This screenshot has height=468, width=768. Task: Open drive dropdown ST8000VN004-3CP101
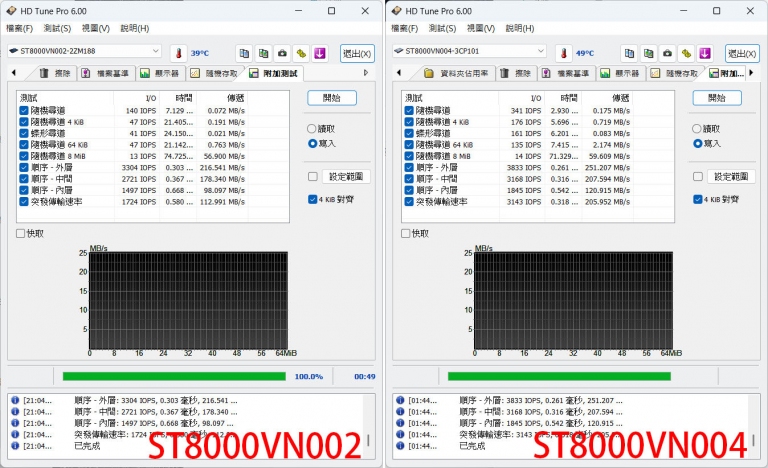469,51
